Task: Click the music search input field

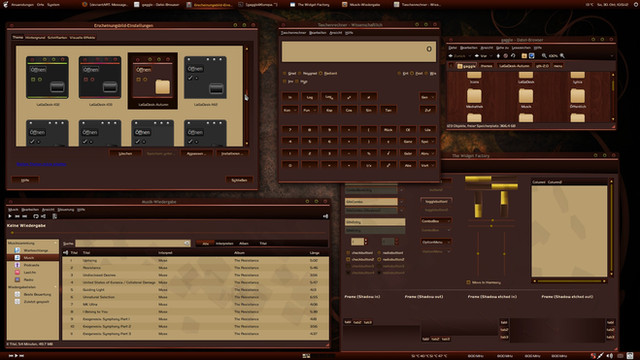Action: click(133, 243)
